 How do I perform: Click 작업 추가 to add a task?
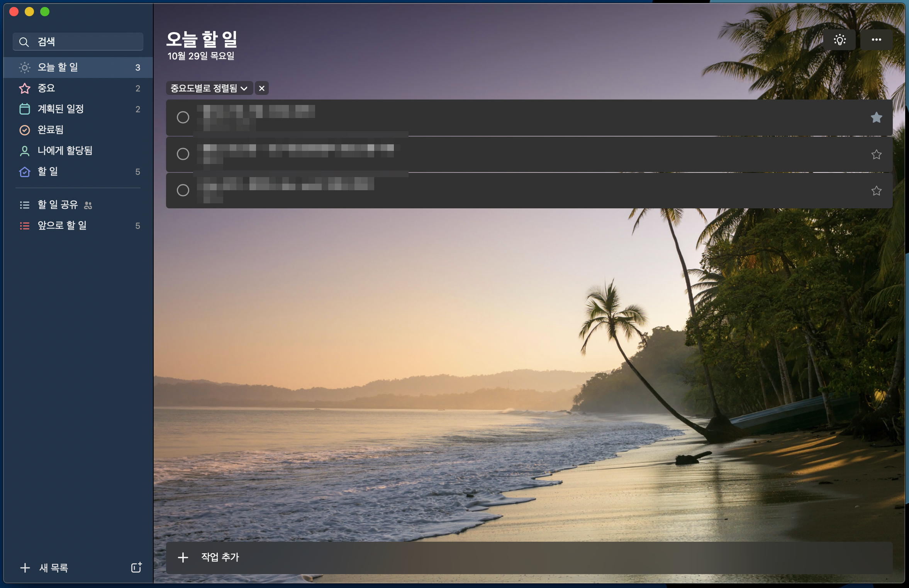pyautogui.click(x=220, y=557)
